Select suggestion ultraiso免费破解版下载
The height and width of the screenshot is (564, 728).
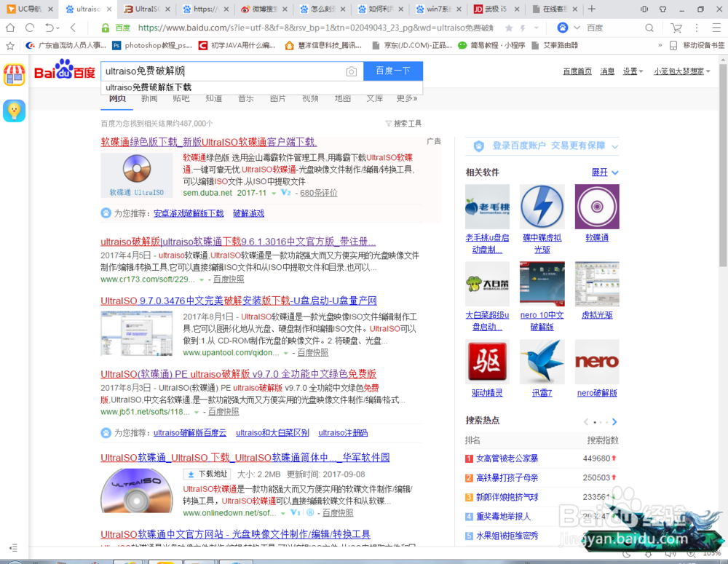coord(149,87)
